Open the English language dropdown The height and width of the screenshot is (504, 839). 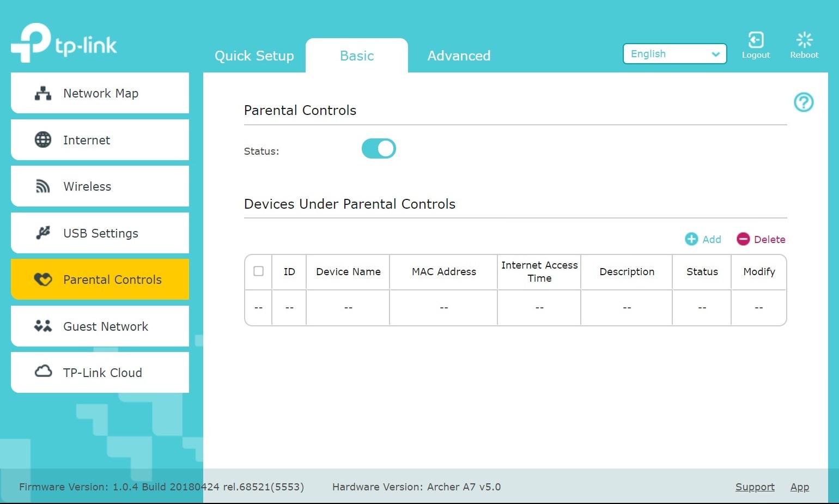point(674,54)
